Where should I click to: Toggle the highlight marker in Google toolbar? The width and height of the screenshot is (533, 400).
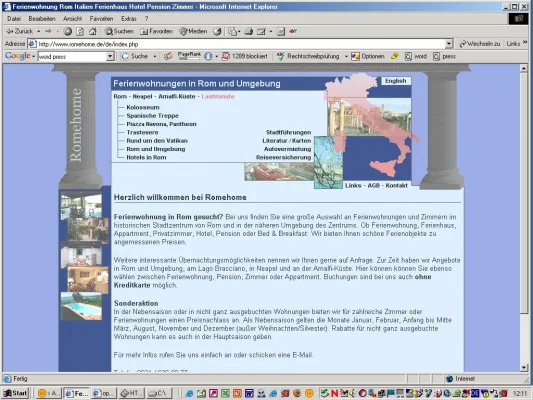pos(394,56)
